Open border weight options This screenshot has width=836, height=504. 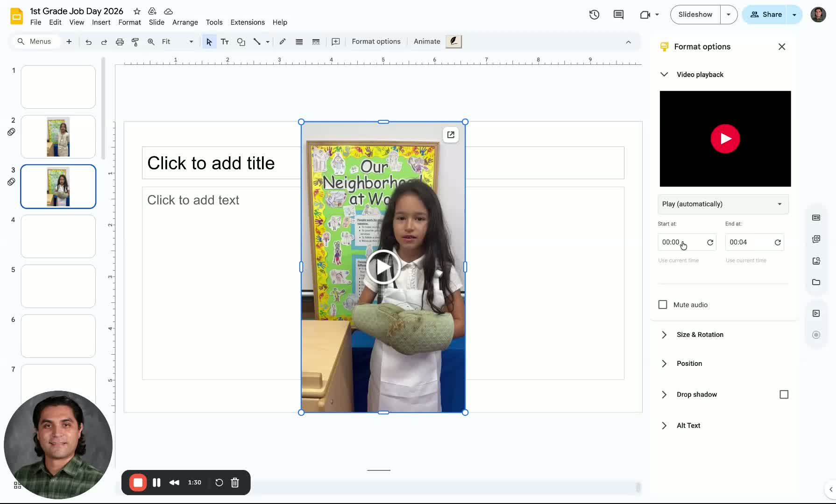[x=299, y=42]
